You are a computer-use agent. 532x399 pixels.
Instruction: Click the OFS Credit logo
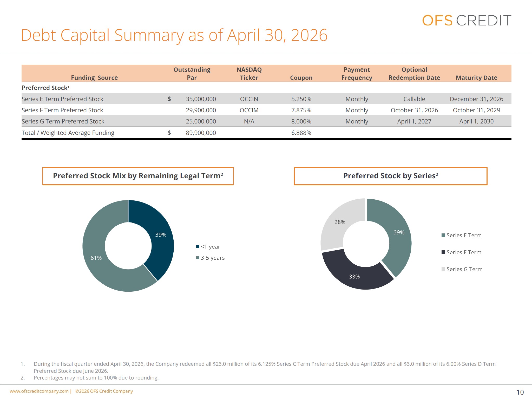467,20
